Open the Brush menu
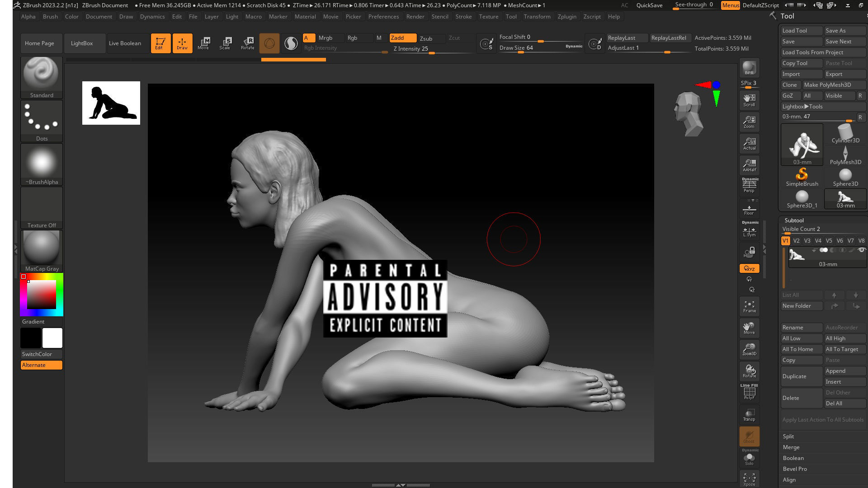 coord(50,16)
